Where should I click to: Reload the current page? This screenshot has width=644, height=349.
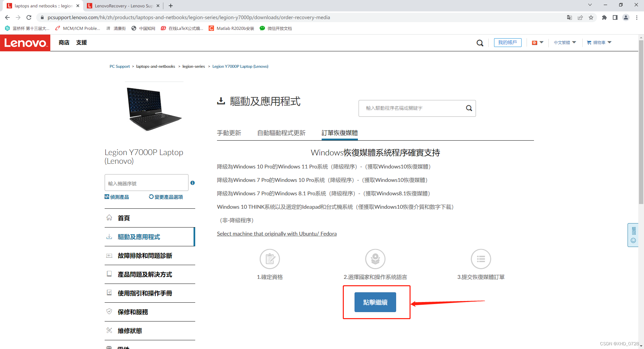click(x=29, y=17)
